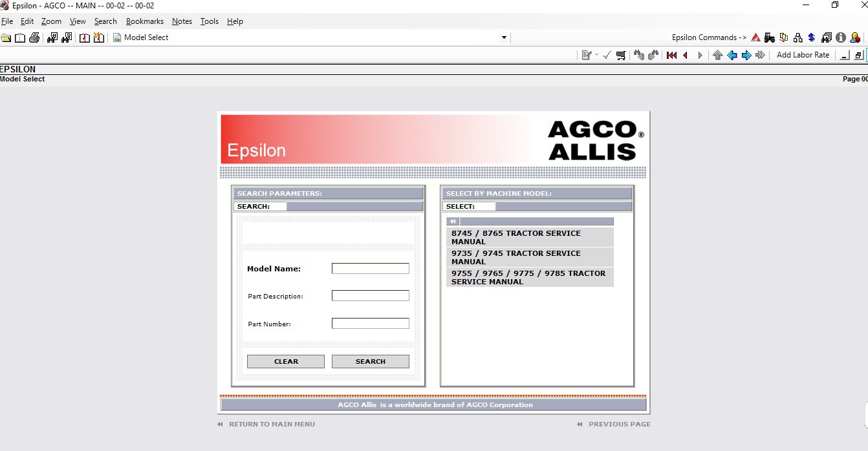Go to previous page red arrow
Image resolution: width=868 pixels, height=451 pixels.
tap(686, 55)
